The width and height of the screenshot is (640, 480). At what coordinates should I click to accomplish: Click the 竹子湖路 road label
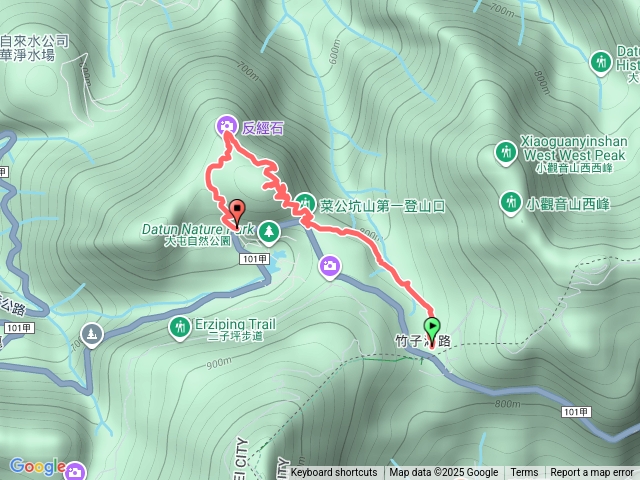click(x=423, y=341)
